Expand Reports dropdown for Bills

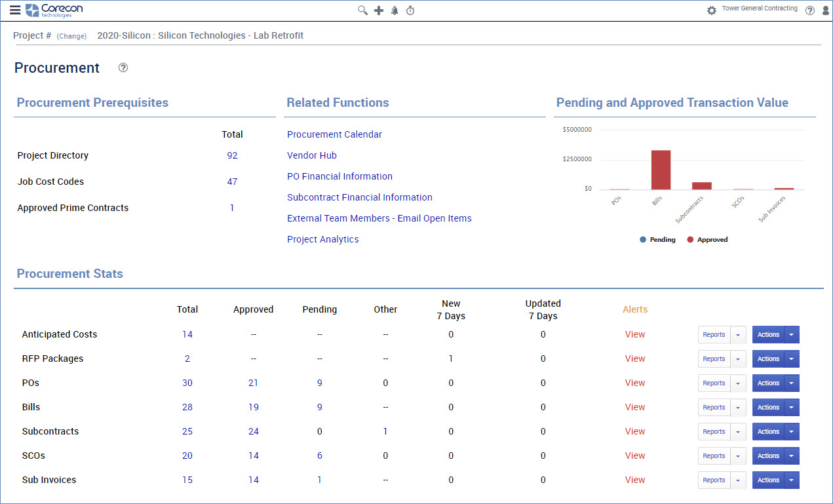[739, 408]
